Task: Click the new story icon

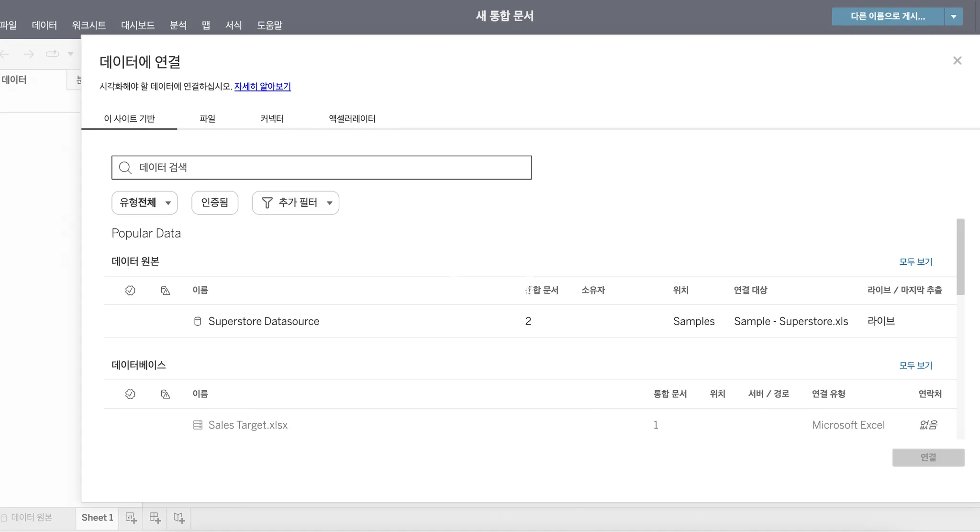Action: click(x=179, y=518)
